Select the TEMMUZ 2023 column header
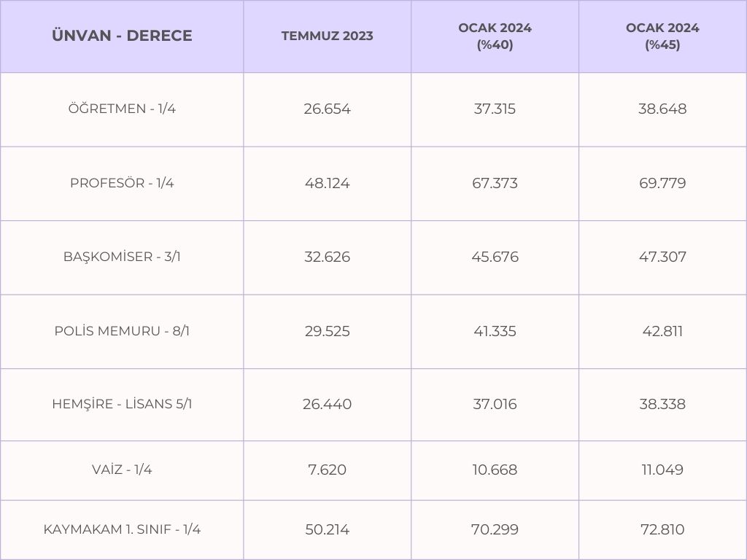Image resolution: width=747 pixels, height=560 pixels. (327, 36)
